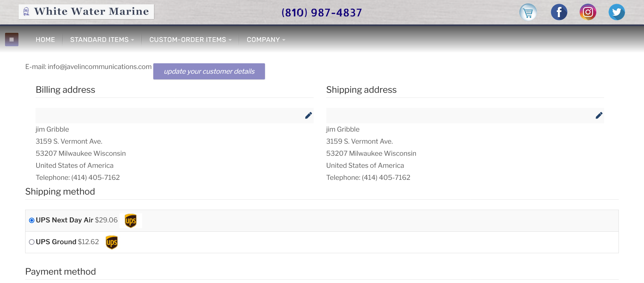This screenshot has height=283, width=644.
Task: Visit the Facebook page icon
Action: pos(559,12)
